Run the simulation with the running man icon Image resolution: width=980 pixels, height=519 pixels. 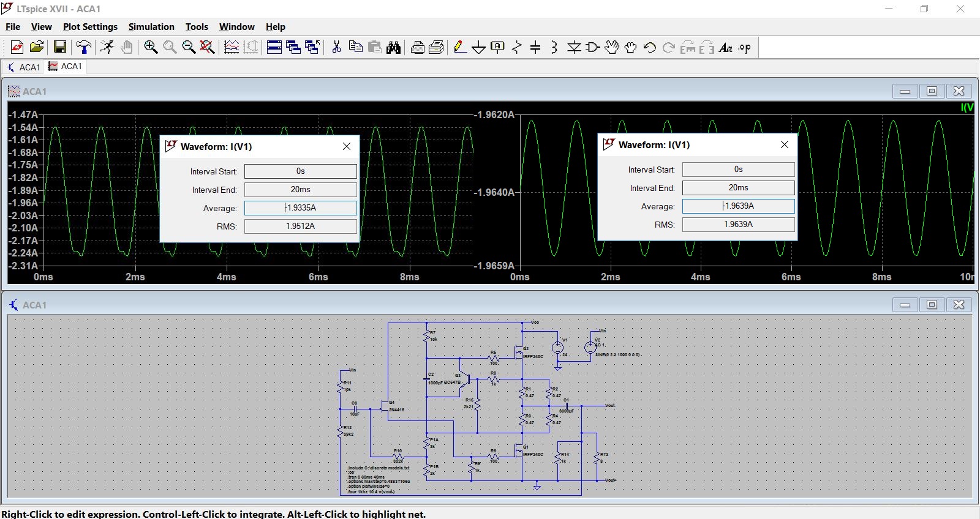click(x=107, y=47)
